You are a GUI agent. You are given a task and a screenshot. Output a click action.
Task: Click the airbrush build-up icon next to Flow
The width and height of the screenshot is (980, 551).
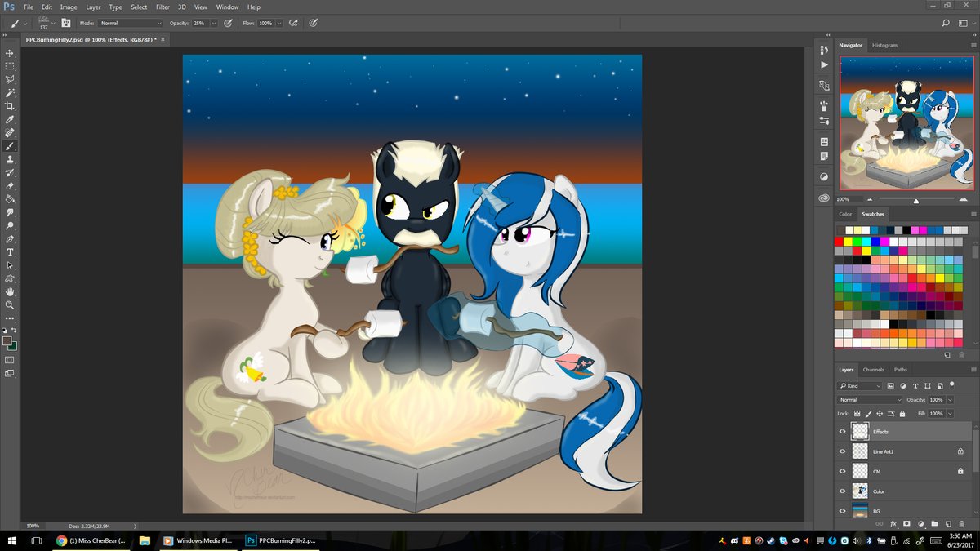(292, 23)
